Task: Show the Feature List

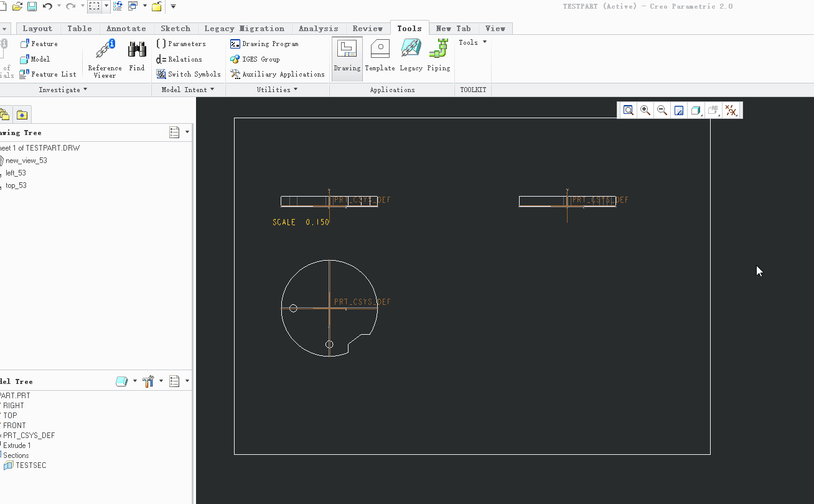Action: pyautogui.click(x=48, y=74)
